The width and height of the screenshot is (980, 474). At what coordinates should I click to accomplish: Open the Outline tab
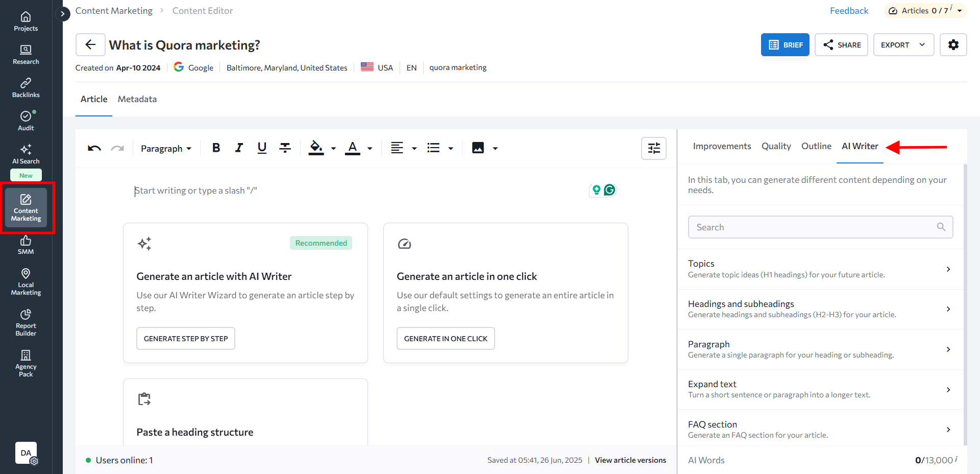[816, 146]
